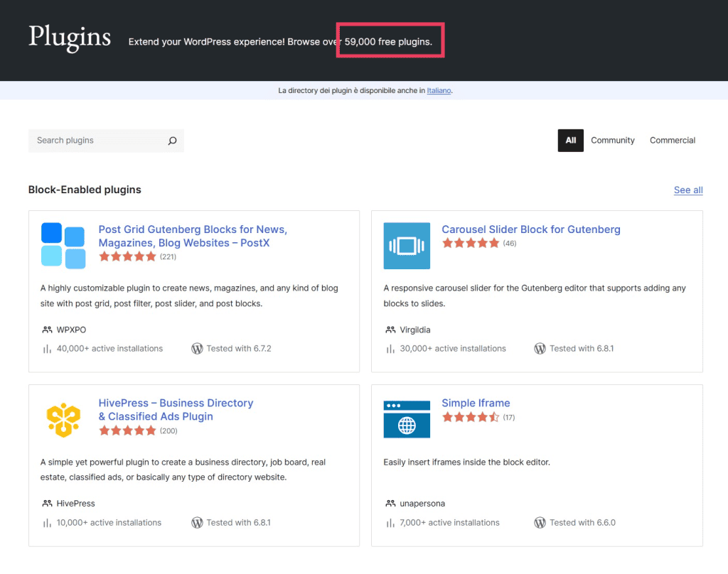Screen dimensions: 728x574
Task: Click the Easily insert iframes description
Action: (466, 462)
